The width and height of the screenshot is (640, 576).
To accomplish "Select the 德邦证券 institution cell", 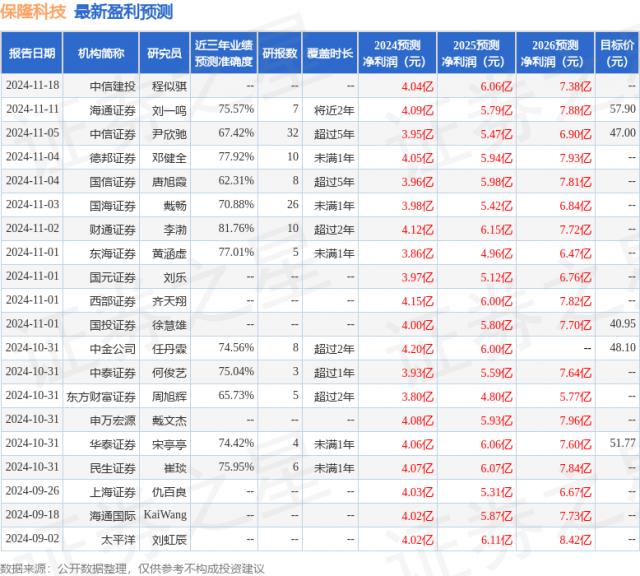I will tap(112, 157).
